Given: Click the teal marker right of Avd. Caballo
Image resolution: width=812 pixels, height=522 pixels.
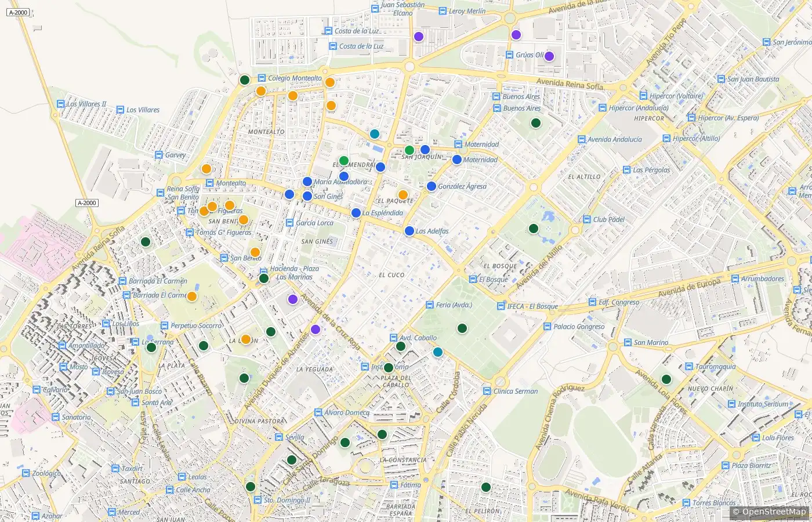Looking at the screenshot, I should pos(438,352).
